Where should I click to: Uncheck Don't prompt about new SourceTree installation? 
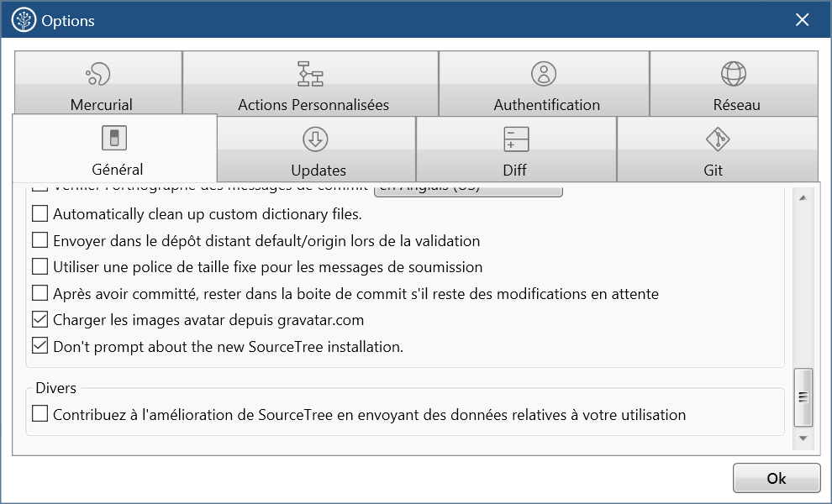tap(39, 346)
